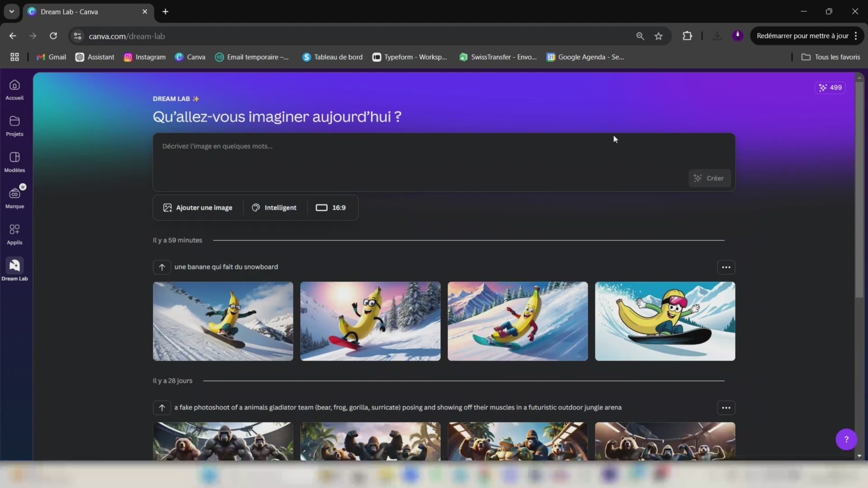Open Projets in the sidebar
Image resolution: width=868 pixels, height=488 pixels.
tap(14, 126)
